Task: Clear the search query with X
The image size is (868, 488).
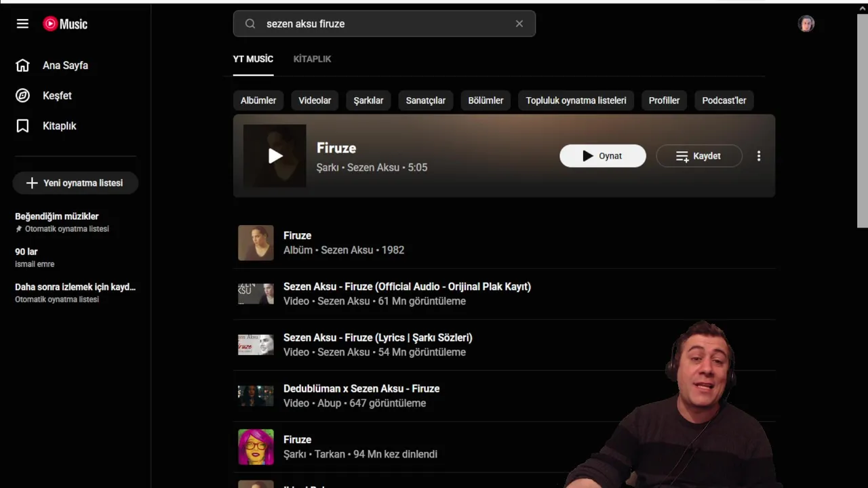Action: [519, 24]
